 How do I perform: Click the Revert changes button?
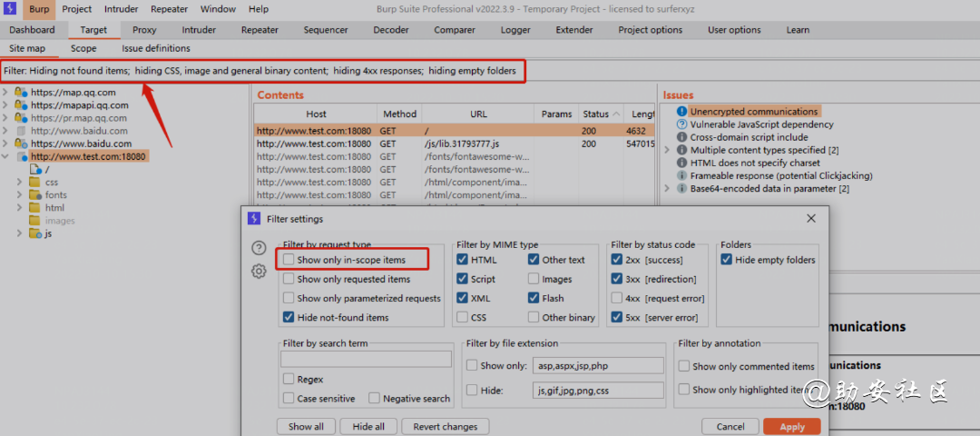coord(445,427)
